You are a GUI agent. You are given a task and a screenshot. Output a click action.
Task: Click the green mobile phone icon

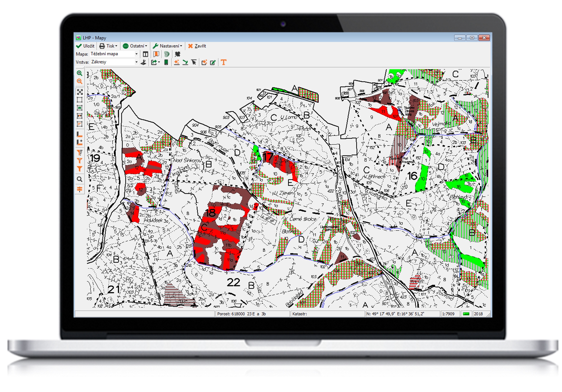coord(166,62)
